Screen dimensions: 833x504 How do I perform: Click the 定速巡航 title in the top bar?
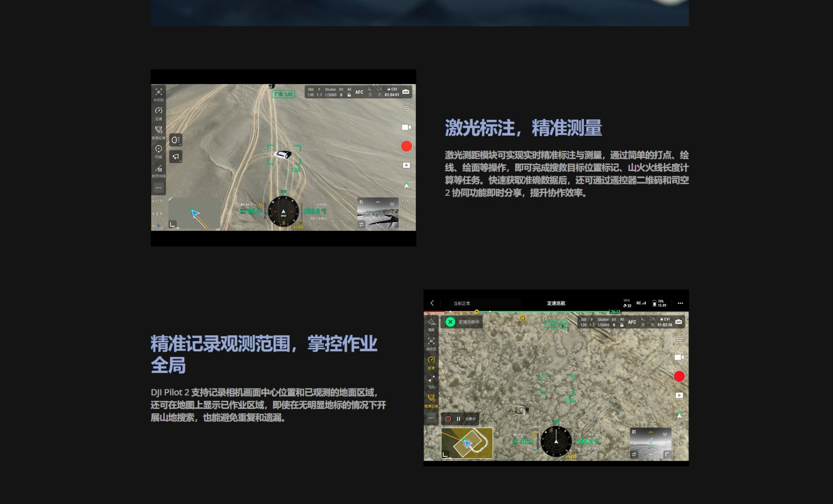556,303
